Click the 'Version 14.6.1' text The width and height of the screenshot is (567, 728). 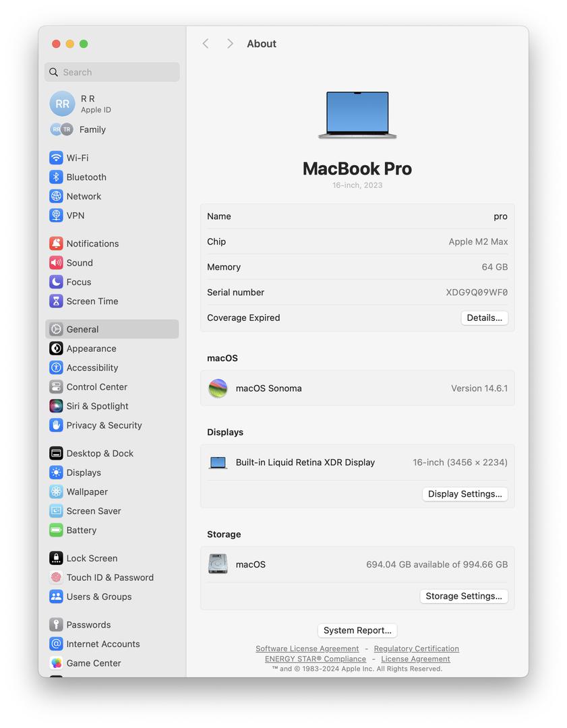tap(479, 388)
